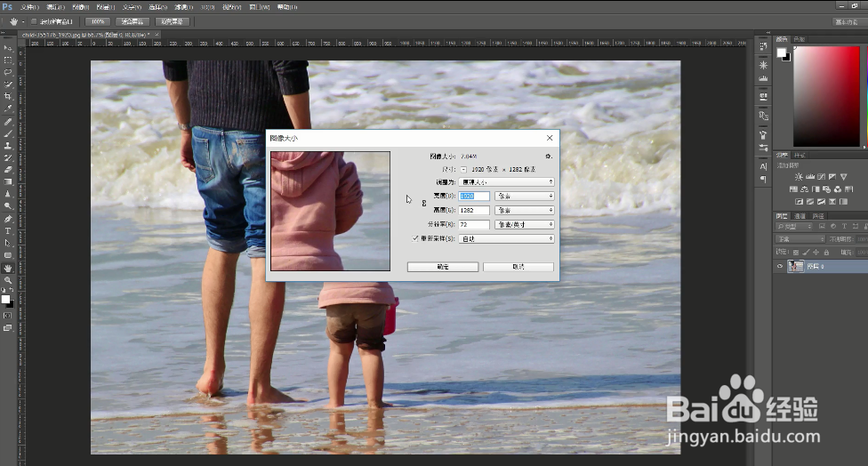Open the height unit dropdown
Viewport: 868px width, 466px height.
pyautogui.click(x=524, y=210)
